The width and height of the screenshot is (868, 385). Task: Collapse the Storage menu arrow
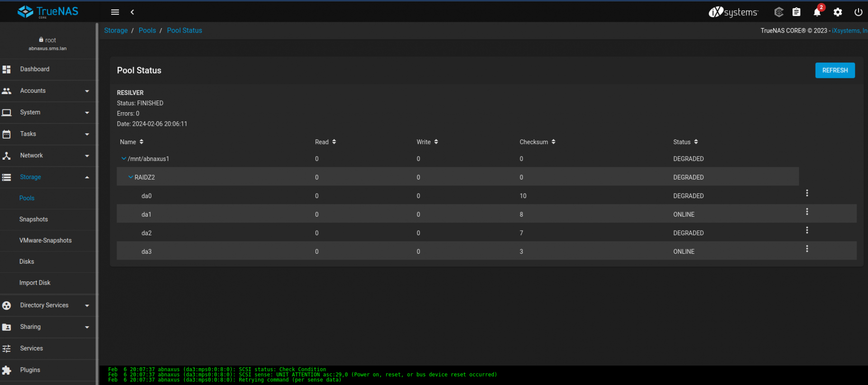(x=87, y=177)
